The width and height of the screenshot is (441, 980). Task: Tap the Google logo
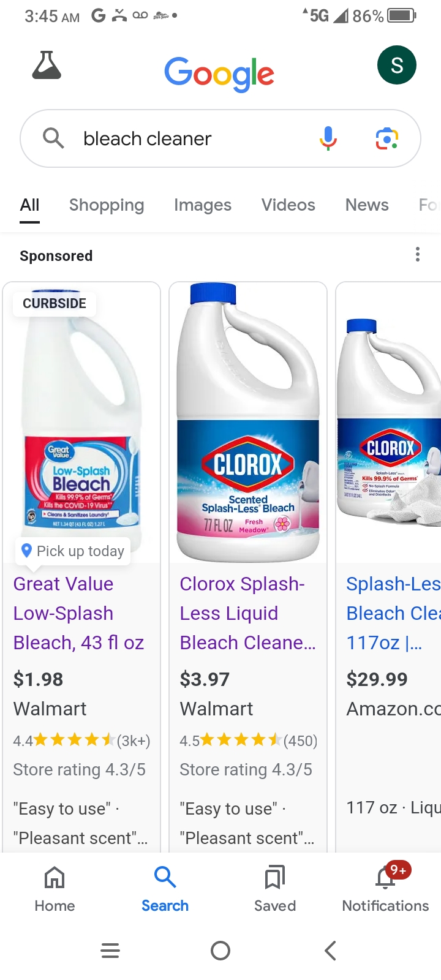click(219, 73)
